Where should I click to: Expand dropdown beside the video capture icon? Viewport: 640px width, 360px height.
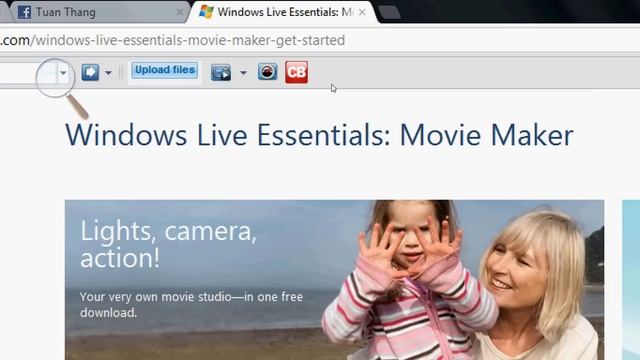(243, 73)
